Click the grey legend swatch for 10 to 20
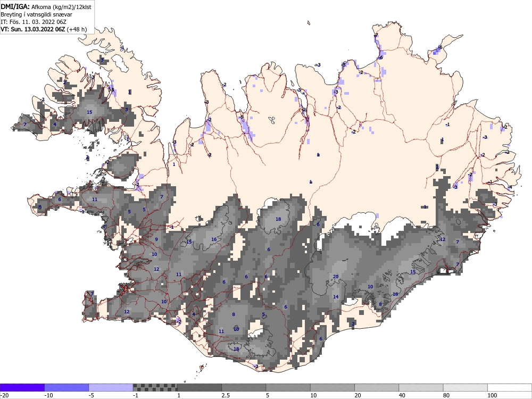The height and width of the screenshot is (399, 532). (x=332, y=387)
